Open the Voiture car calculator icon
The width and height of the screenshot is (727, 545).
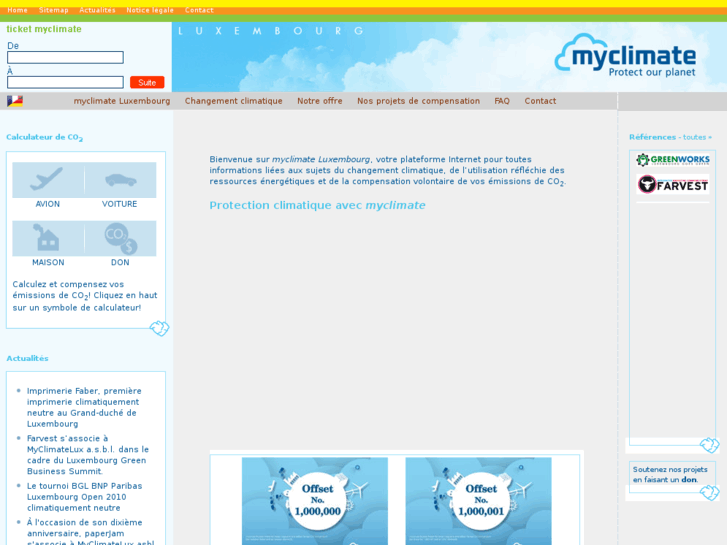pos(121,180)
